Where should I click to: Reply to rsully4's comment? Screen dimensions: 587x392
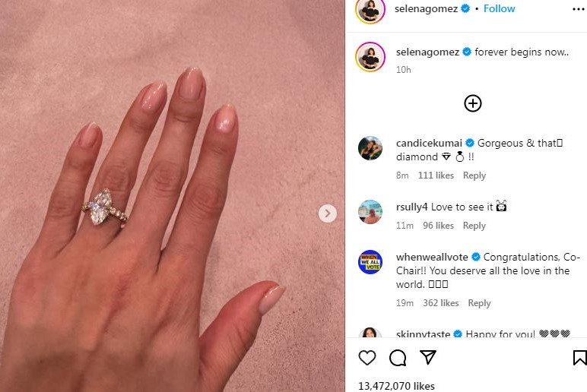click(474, 226)
